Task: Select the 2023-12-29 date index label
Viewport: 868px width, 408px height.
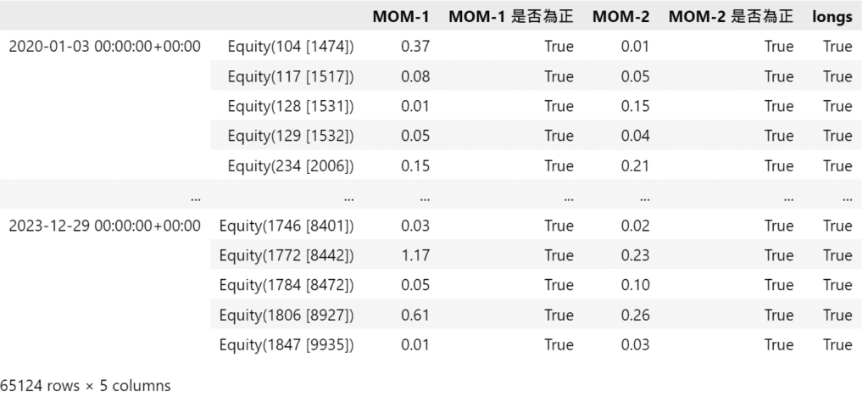Action: tap(105, 226)
